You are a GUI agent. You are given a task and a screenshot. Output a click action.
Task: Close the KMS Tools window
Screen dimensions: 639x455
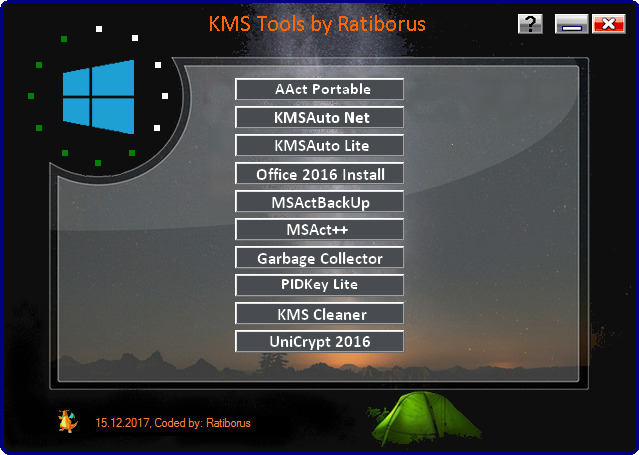(x=606, y=24)
